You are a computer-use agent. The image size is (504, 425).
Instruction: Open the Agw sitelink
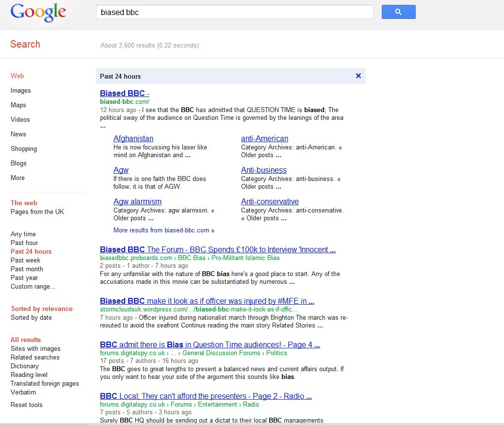click(121, 170)
